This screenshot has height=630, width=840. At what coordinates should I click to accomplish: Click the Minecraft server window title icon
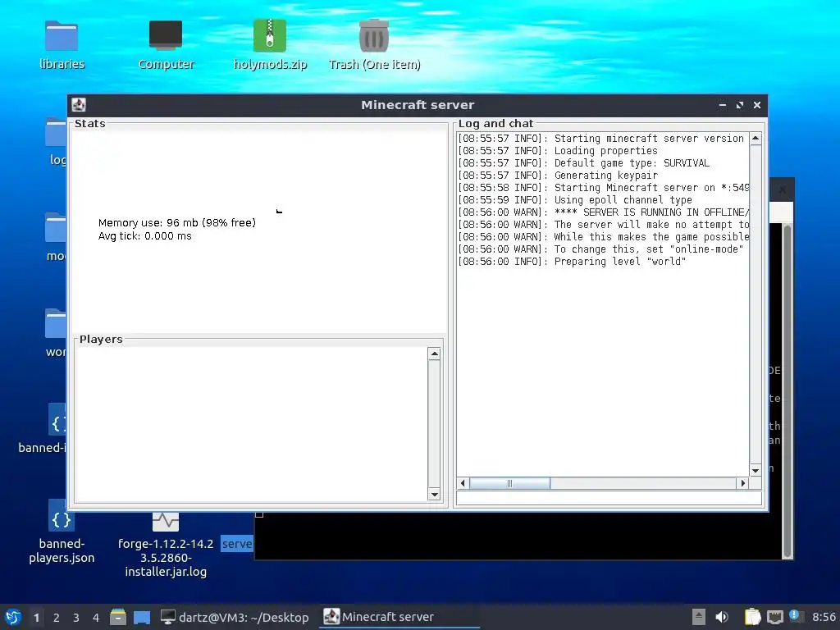[x=79, y=104]
